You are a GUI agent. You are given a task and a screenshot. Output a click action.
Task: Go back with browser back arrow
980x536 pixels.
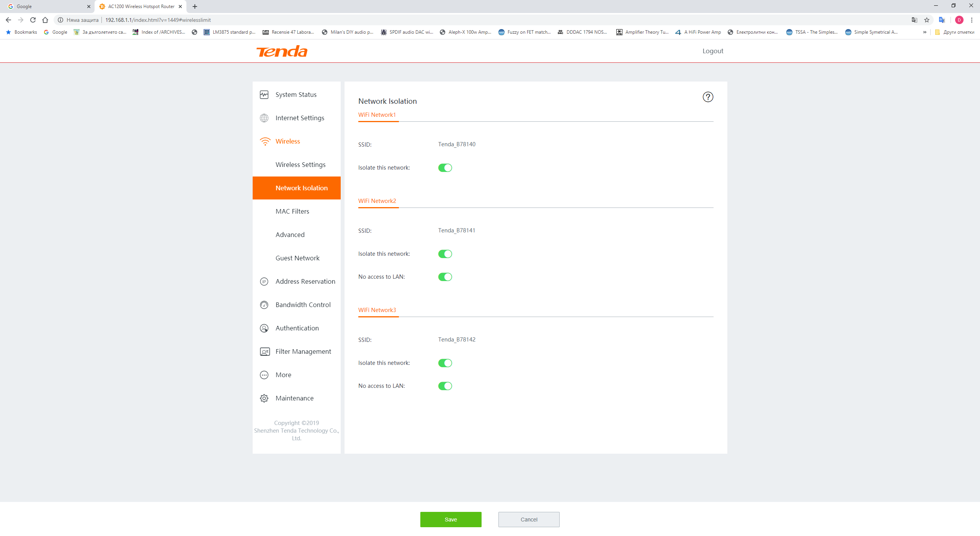(x=8, y=20)
